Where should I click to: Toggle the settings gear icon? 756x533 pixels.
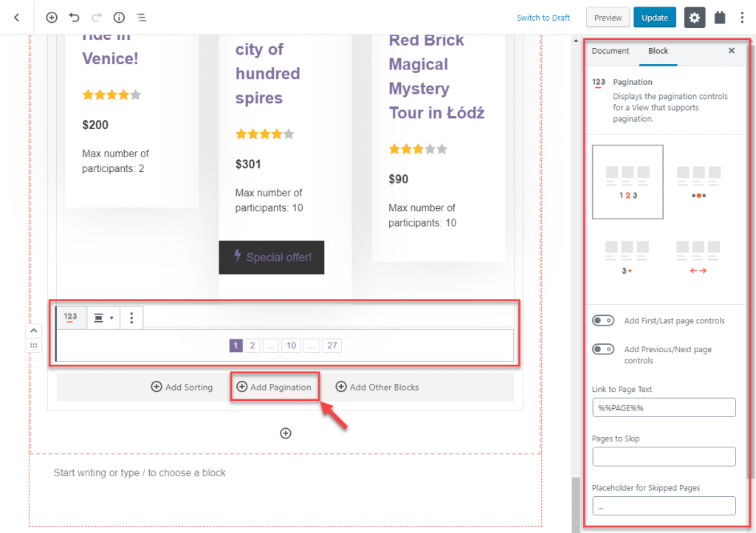coord(694,18)
